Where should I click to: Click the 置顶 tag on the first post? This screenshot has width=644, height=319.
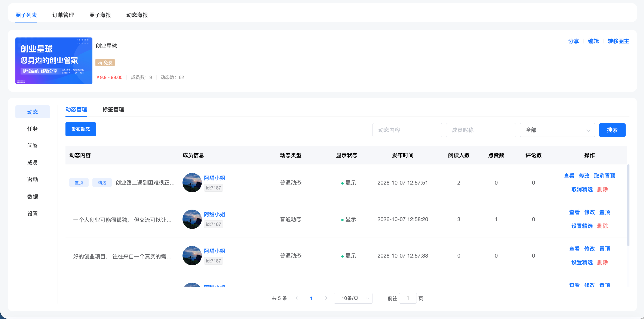(79, 183)
